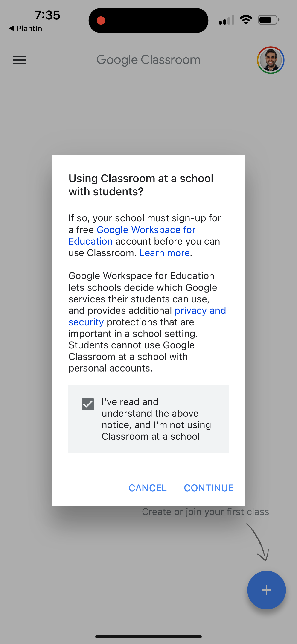Open the navigation hamburger menu
Screen dimensions: 297x644
click(x=19, y=60)
